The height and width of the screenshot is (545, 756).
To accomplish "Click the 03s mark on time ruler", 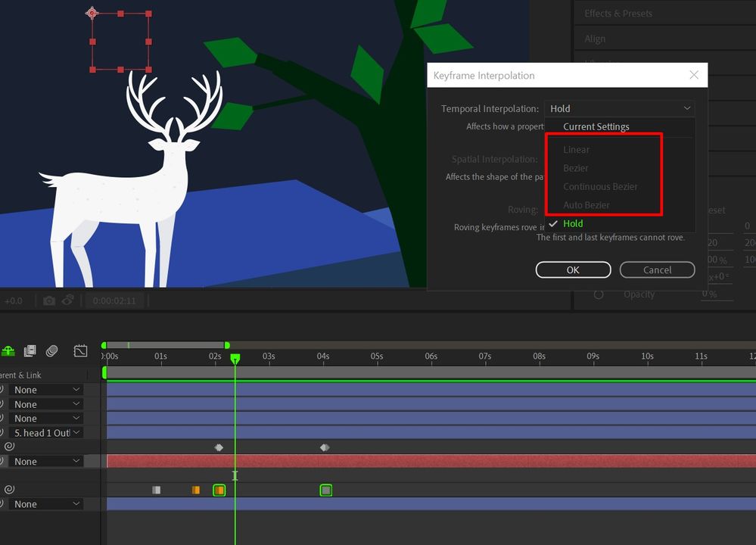I will click(x=269, y=356).
